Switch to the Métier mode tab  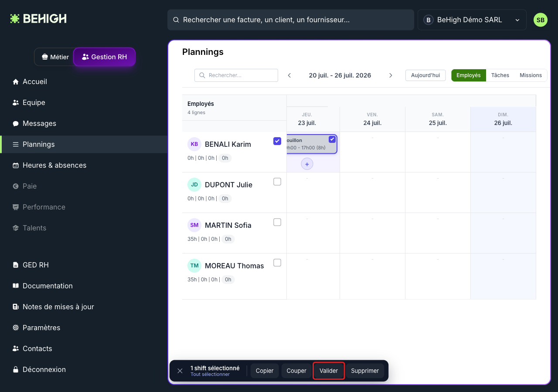[x=55, y=57]
